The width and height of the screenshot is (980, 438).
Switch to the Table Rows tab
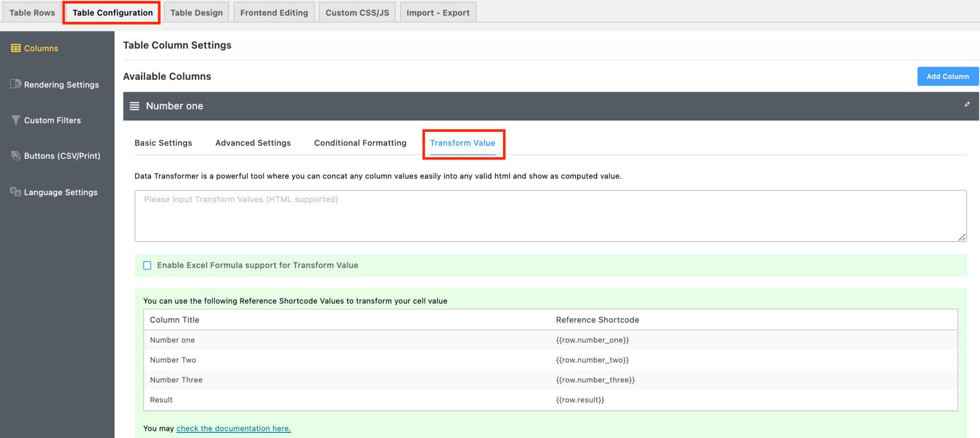tap(32, 12)
